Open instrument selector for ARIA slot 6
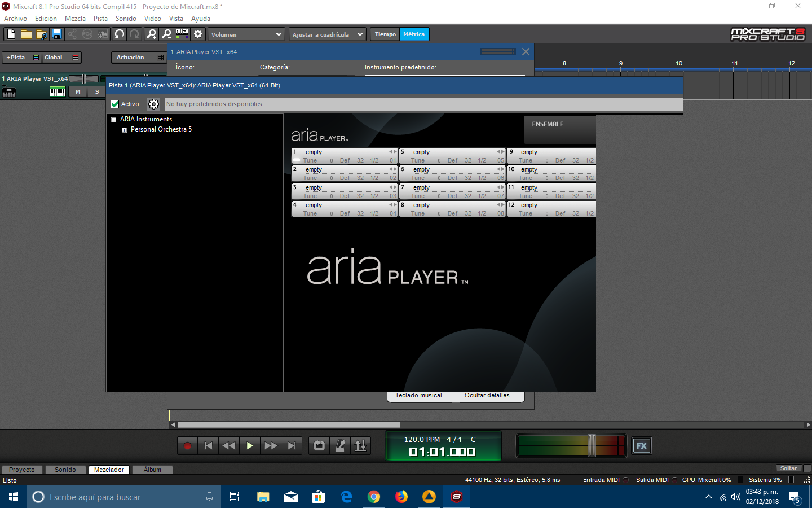812x508 pixels. [x=452, y=169]
